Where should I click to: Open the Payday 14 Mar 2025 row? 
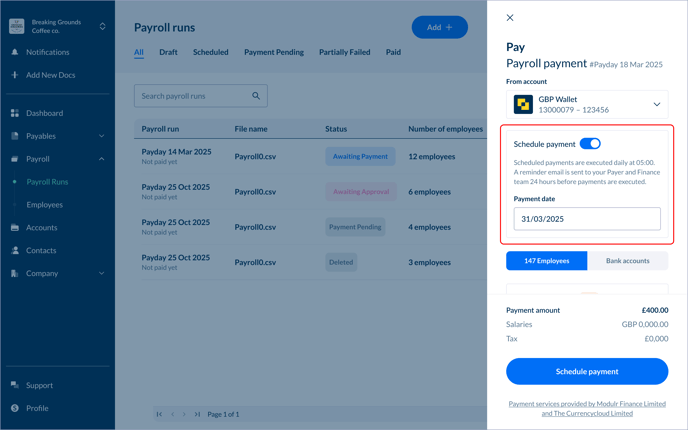(x=310, y=156)
